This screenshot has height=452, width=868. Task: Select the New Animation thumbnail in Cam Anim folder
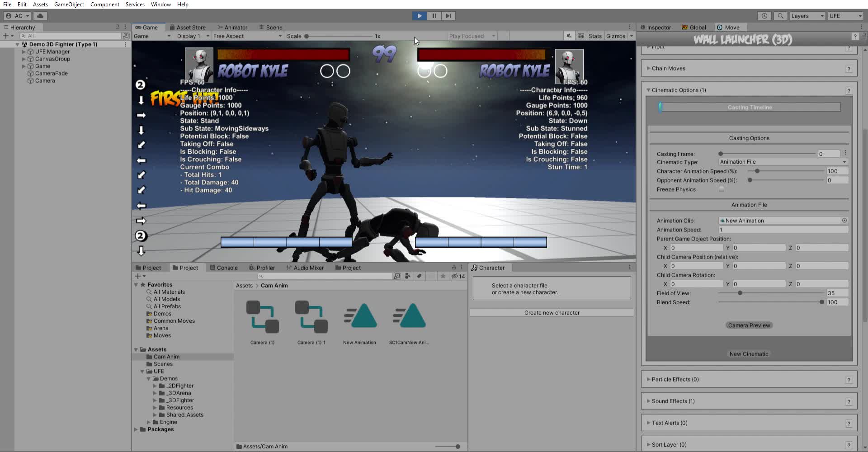[x=359, y=316]
